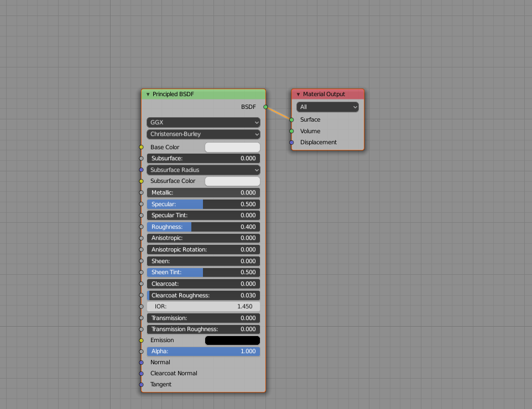Click the Anisotropic Rotation slider
Image resolution: width=532 pixels, height=409 pixels.
(x=204, y=250)
